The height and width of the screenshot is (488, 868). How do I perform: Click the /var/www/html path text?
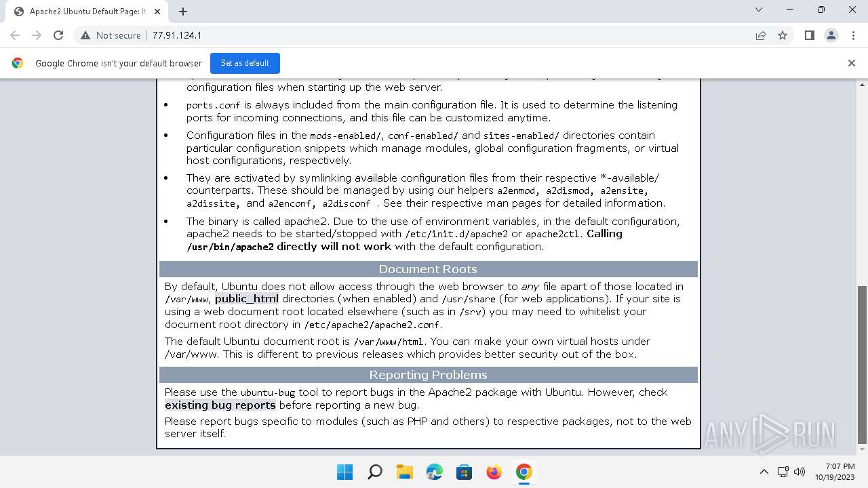389,342
